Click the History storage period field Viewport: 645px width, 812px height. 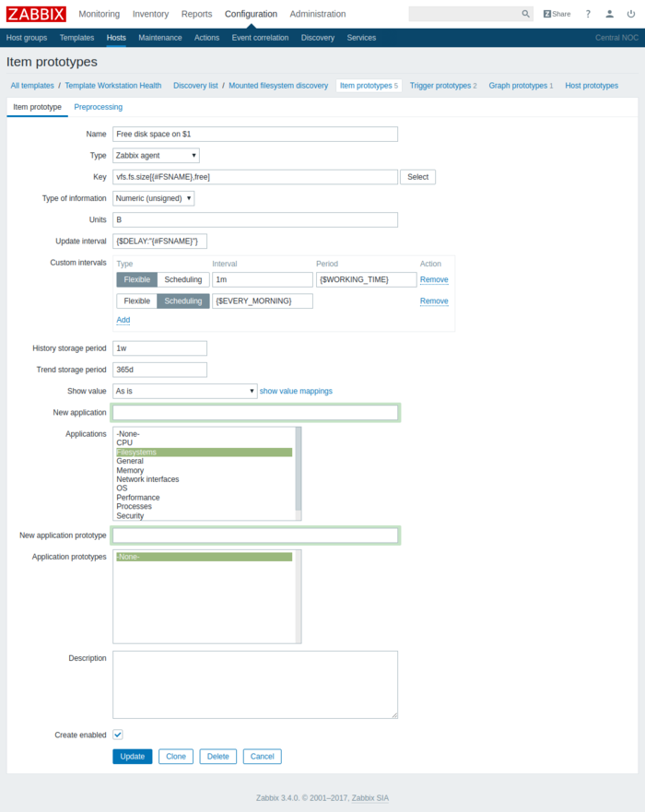point(160,348)
